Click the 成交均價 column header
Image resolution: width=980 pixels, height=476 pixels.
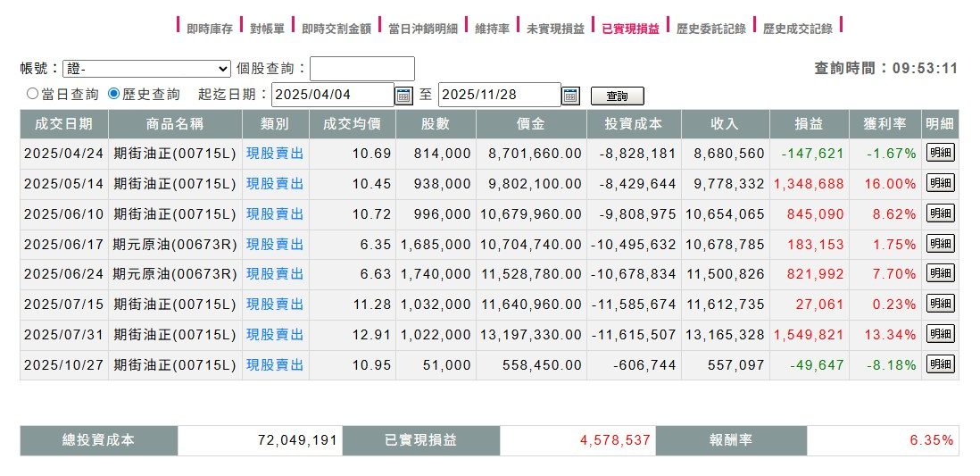tap(353, 124)
